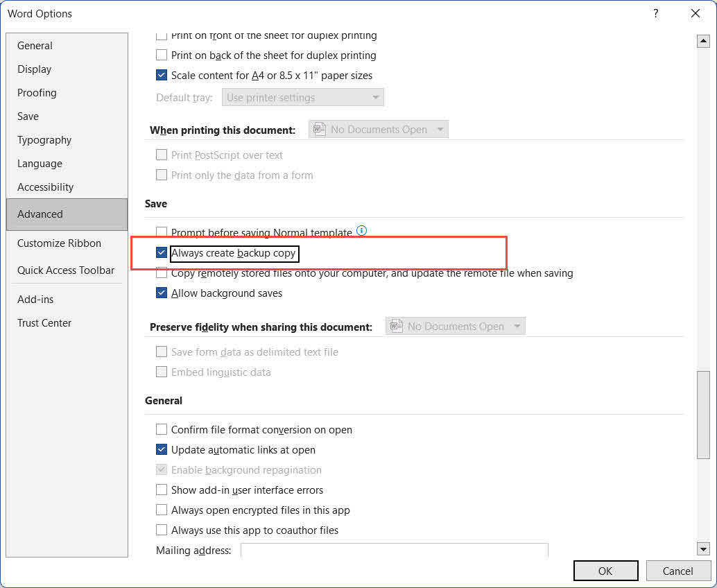Click the info icon beside Prompt before saving

[361, 230]
